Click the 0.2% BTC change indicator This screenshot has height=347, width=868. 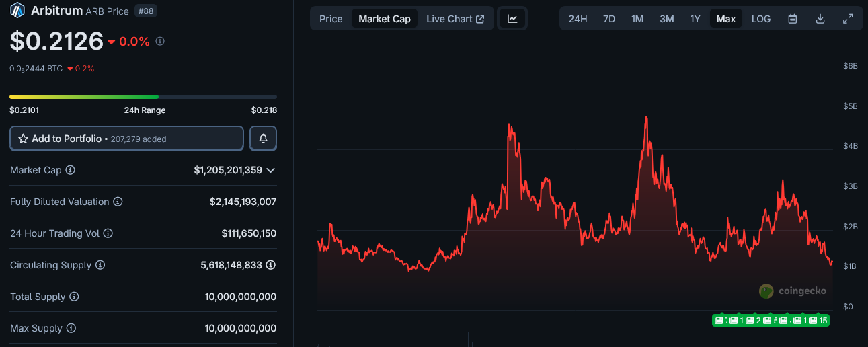pos(81,69)
